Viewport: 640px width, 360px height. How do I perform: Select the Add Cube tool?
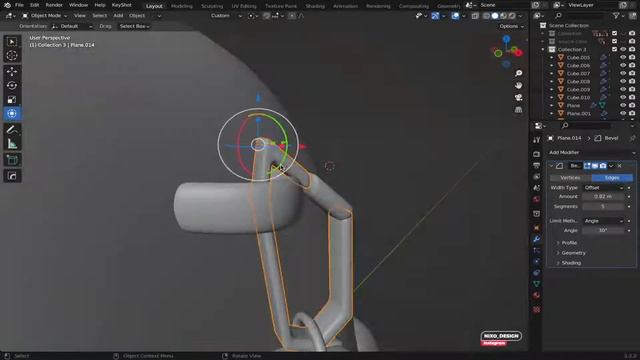12,160
